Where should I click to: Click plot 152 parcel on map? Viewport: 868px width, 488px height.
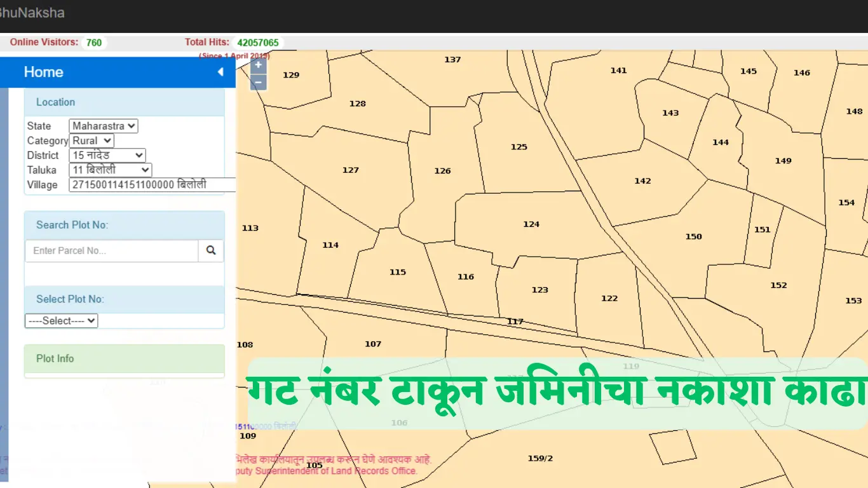tap(778, 286)
